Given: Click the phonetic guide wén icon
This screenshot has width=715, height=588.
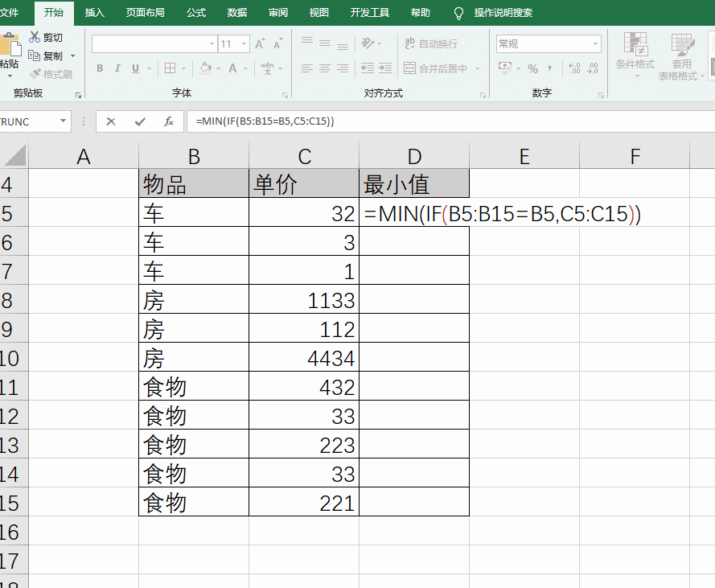Looking at the screenshot, I should click(x=267, y=68).
